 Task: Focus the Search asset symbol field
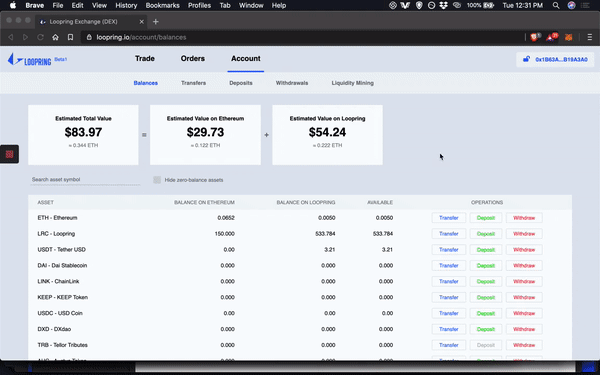[85, 179]
